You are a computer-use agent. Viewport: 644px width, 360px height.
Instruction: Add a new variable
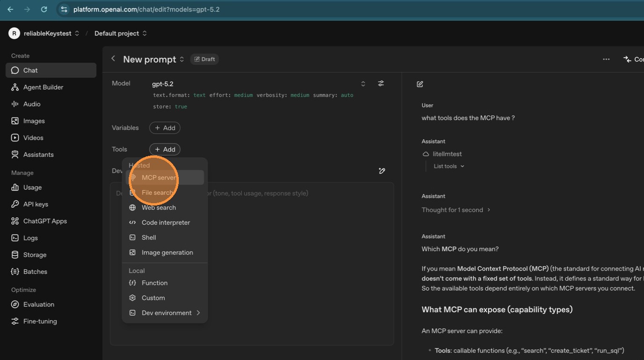point(165,128)
